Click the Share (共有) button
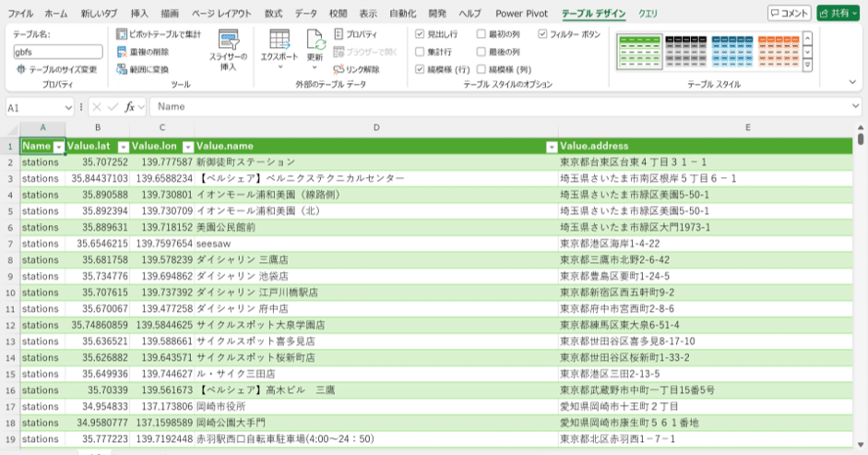This screenshot has width=868, height=455. [838, 13]
